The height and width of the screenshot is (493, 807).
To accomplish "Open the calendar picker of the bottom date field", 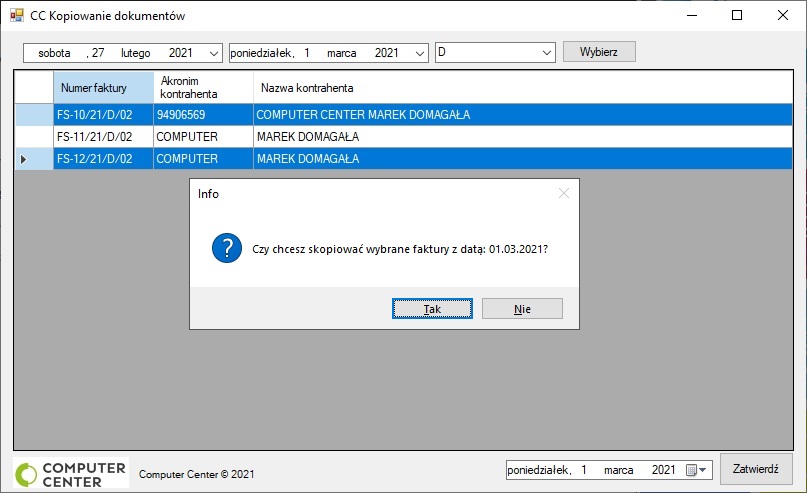I will coord(697,470).
